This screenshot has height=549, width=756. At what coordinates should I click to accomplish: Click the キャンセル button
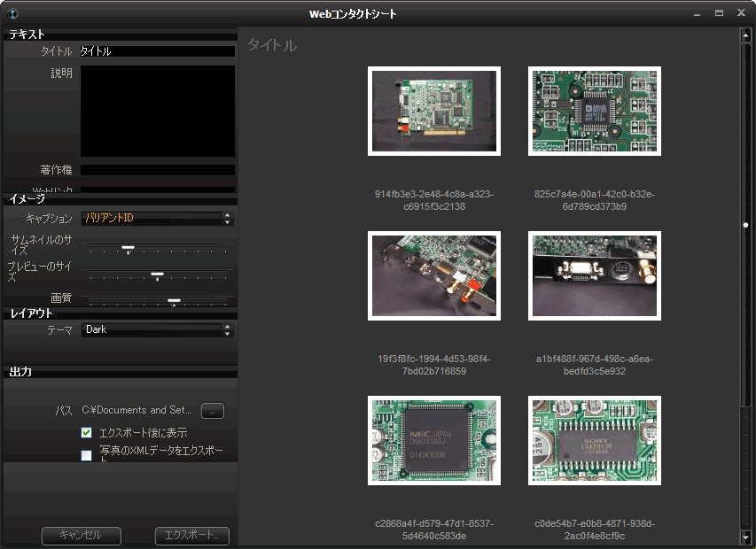pos(81,536)
